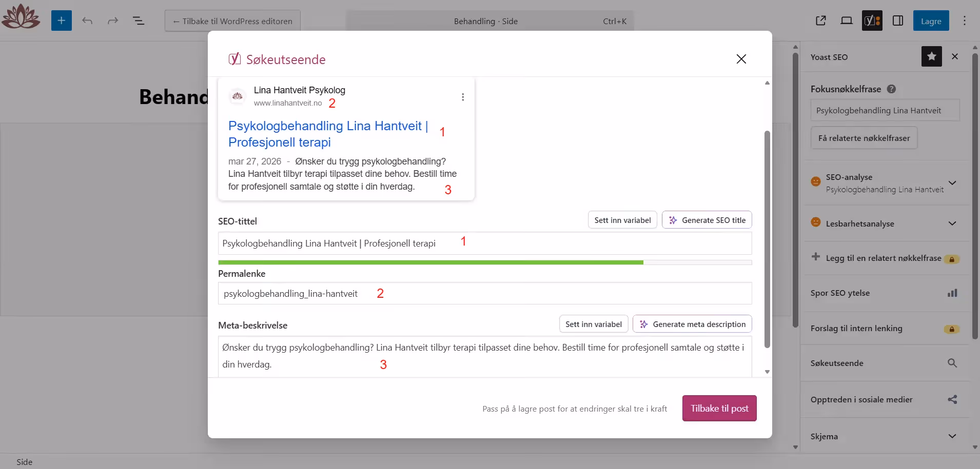Click the sidebar scrollbar down arrow
The height and width of the screenshot is (469, 980).
pyautogui.click(x=975, y=447)
